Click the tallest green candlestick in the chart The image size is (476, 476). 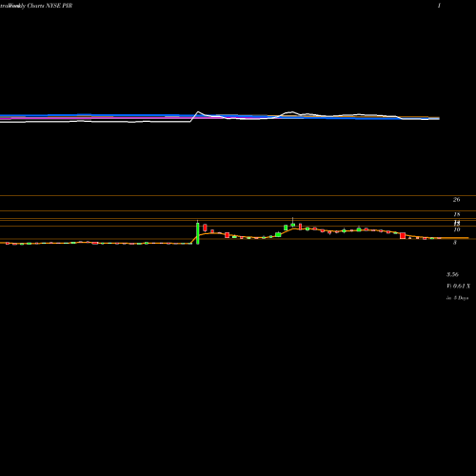[x=198, y=233]
